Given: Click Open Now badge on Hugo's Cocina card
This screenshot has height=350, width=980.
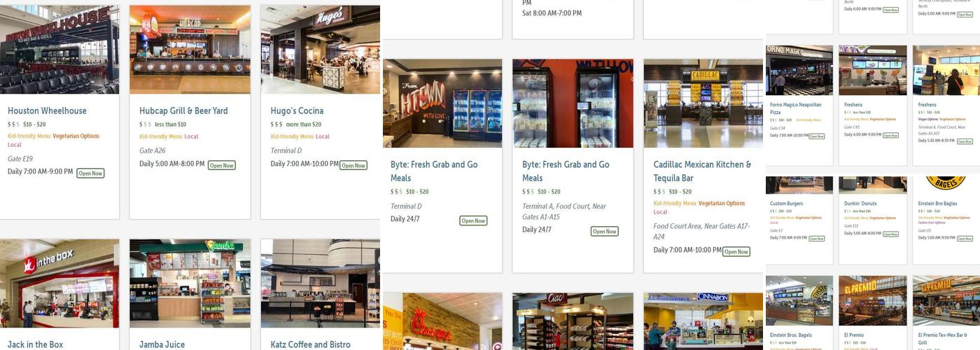Looking at the screenshot, I should pyautogui.click(x=353, y=166).
